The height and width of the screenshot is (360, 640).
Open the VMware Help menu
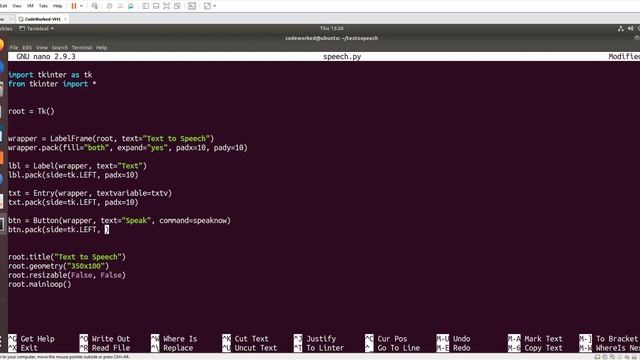[58, 6]
